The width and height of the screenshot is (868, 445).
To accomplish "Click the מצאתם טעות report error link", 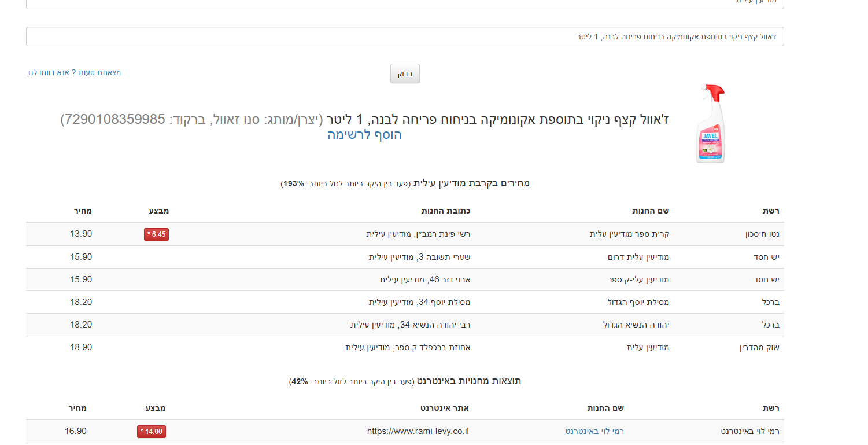I will click(73, 73).
